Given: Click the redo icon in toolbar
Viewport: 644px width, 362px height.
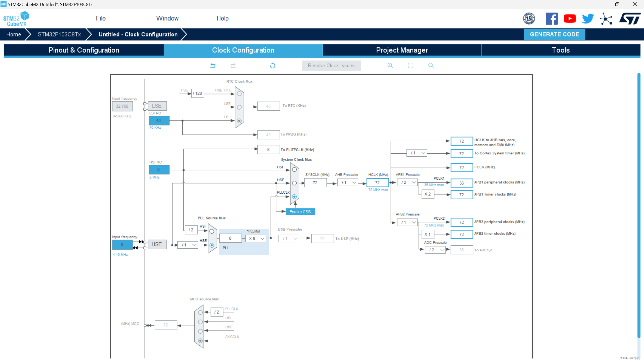Looking at the screenshot, I should pyautogui.click(x=233, y=65).
